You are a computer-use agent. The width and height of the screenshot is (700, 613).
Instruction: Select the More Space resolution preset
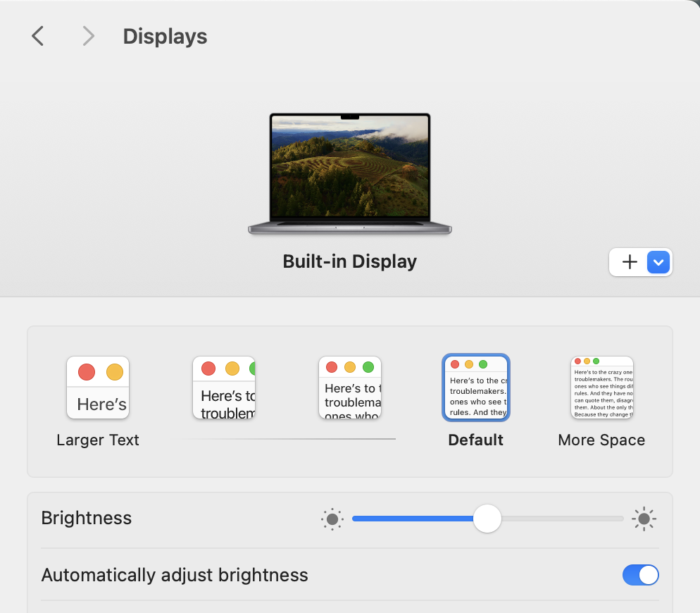(601, 388)
